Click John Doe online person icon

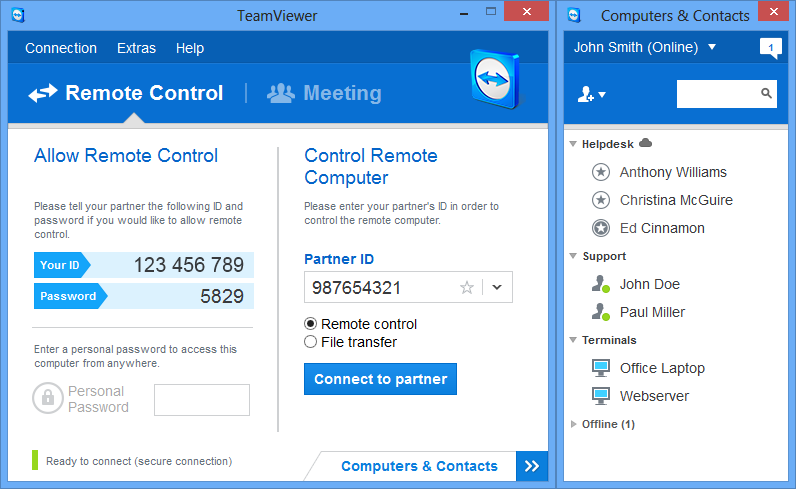point(601,284)
